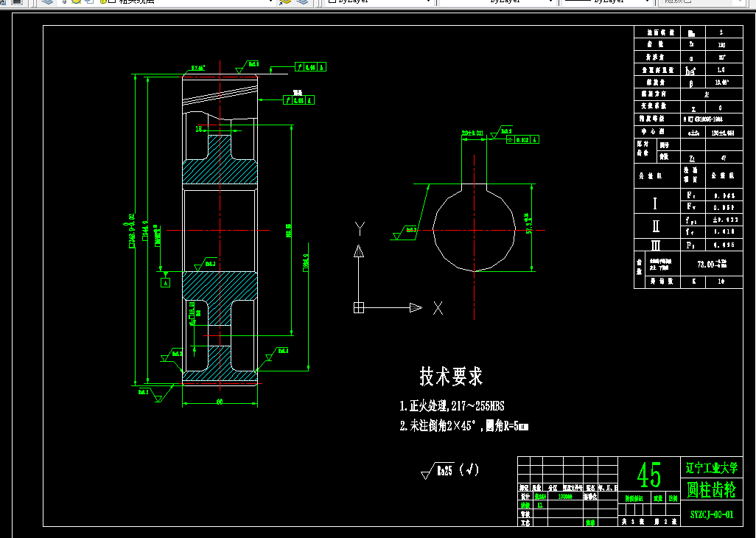Click the Roman numeral Ⅲ table cell
The width and height of the screenshot is (756, 538).
(x=657, y=245)
